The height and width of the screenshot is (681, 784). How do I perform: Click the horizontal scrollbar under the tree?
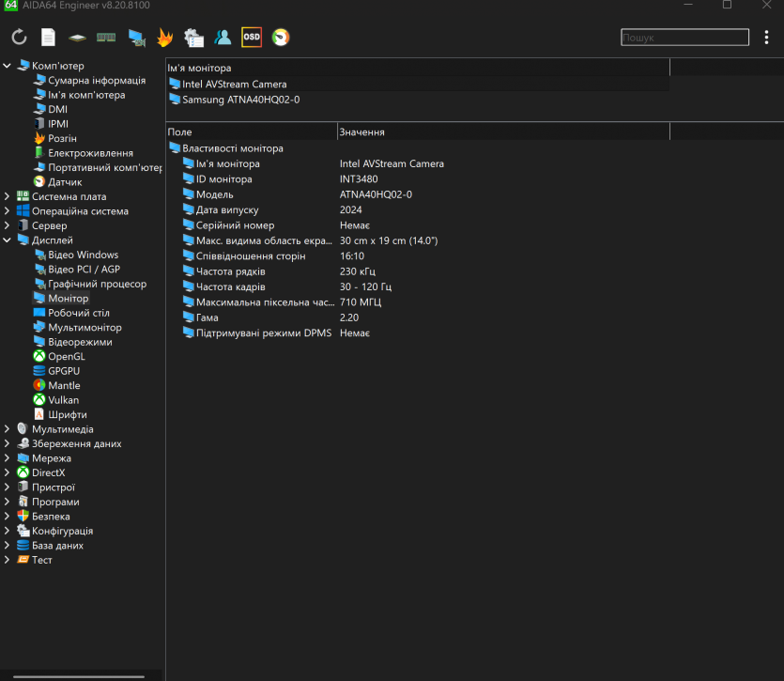click(75, 674)
